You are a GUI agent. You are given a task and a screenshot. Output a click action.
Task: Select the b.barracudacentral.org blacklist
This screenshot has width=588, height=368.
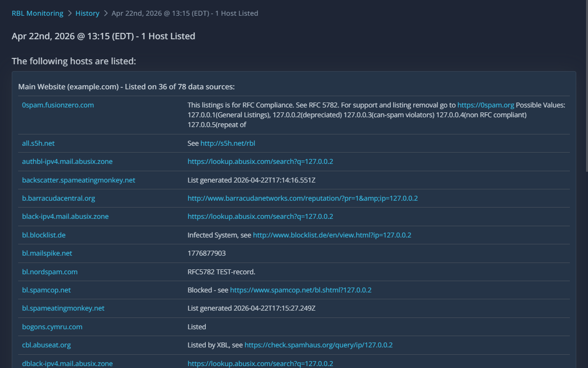coord(58,198)
